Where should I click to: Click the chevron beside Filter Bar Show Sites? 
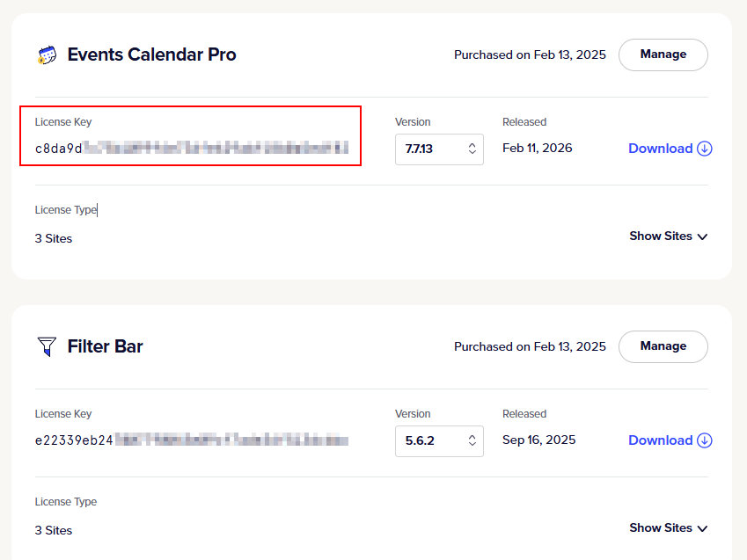tap(702, 528)
